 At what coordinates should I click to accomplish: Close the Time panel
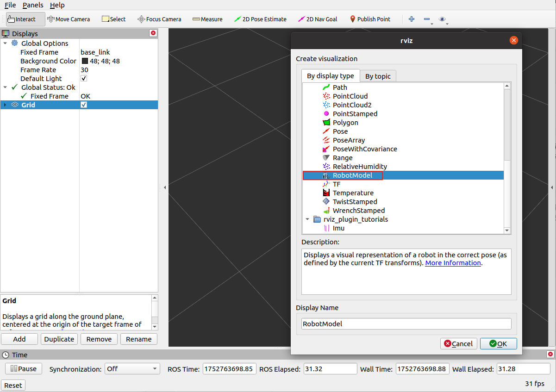point(550,355)
